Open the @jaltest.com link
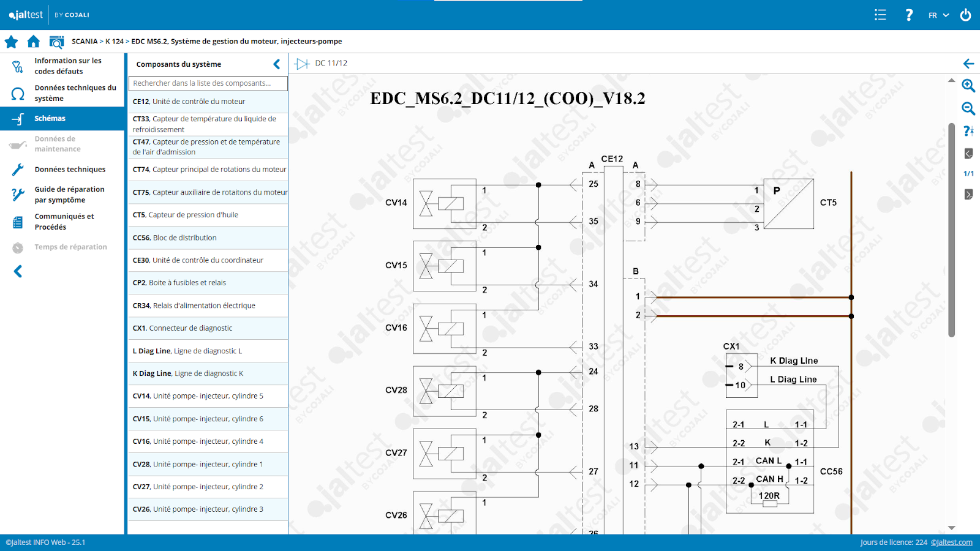Screen dimensions: 980x551 951,542
